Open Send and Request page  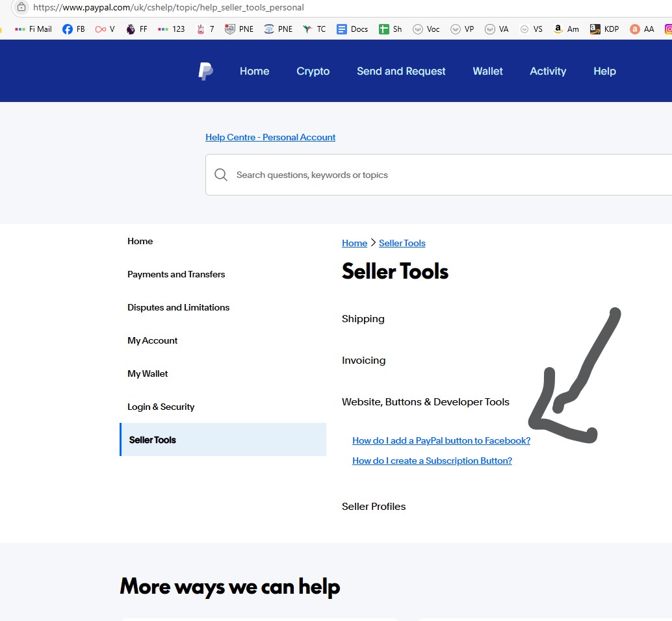(401, 71)
